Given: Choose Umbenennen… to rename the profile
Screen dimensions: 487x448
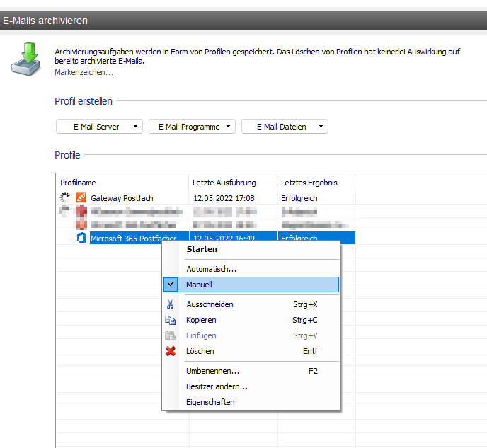Looking at the screenshot, I should [x=212, y=371].
